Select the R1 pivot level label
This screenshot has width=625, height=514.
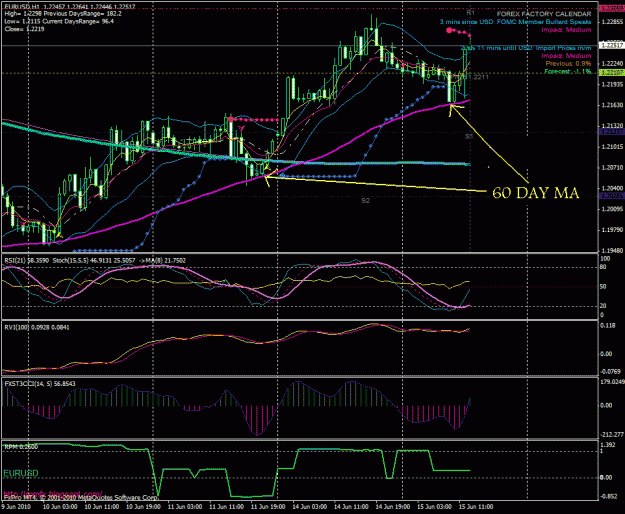(x=470, y=13)
